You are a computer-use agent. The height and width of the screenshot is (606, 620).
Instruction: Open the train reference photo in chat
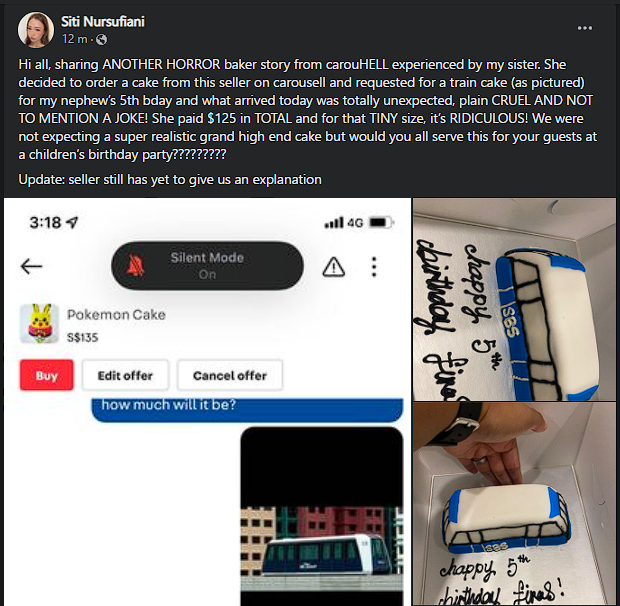point(322,516)
